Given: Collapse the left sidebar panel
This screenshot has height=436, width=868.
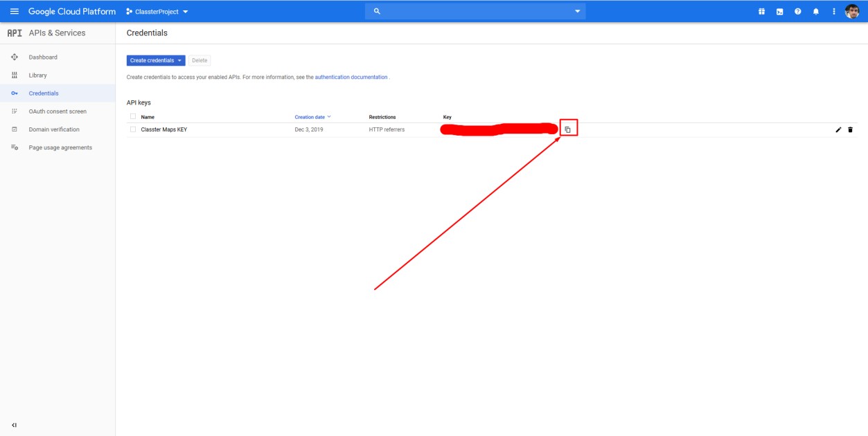Looking at the screenshot, I should click(14, 425).
